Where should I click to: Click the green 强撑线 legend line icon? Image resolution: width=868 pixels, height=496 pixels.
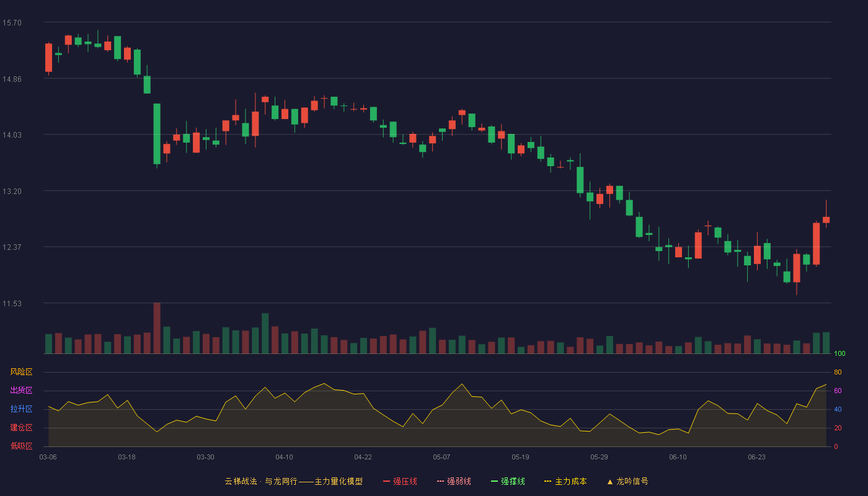(x=494, y=481)
